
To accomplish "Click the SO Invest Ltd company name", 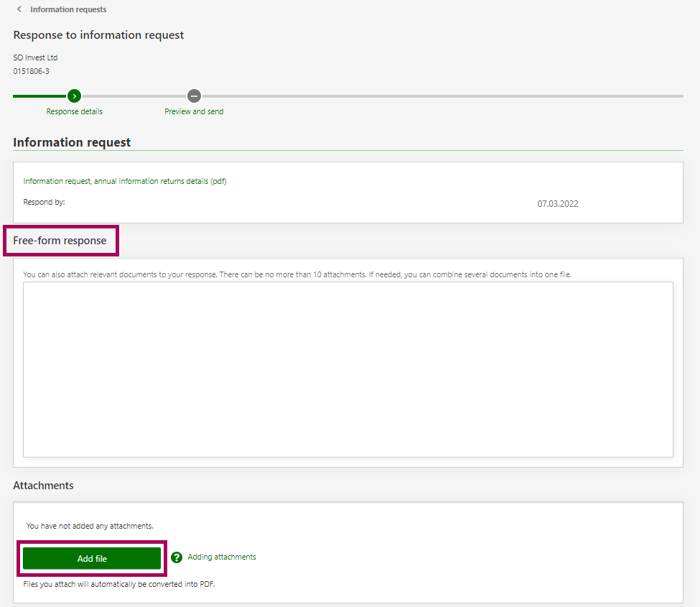I will coord(35,57).
